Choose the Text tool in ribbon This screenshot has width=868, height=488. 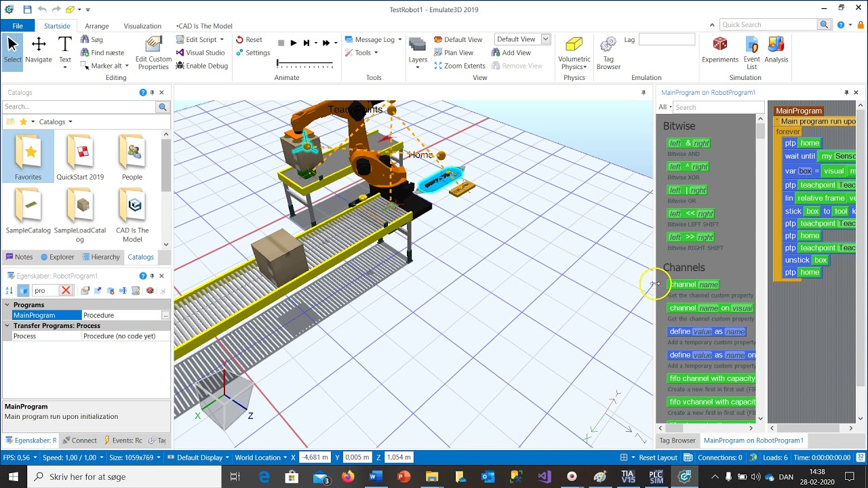coord(65,51)
